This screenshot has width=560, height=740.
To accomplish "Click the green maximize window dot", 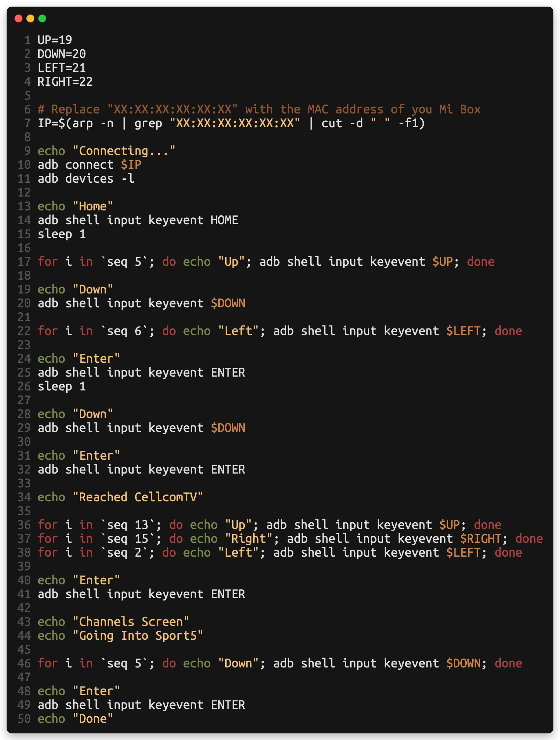I will click(x=42, y=18).
